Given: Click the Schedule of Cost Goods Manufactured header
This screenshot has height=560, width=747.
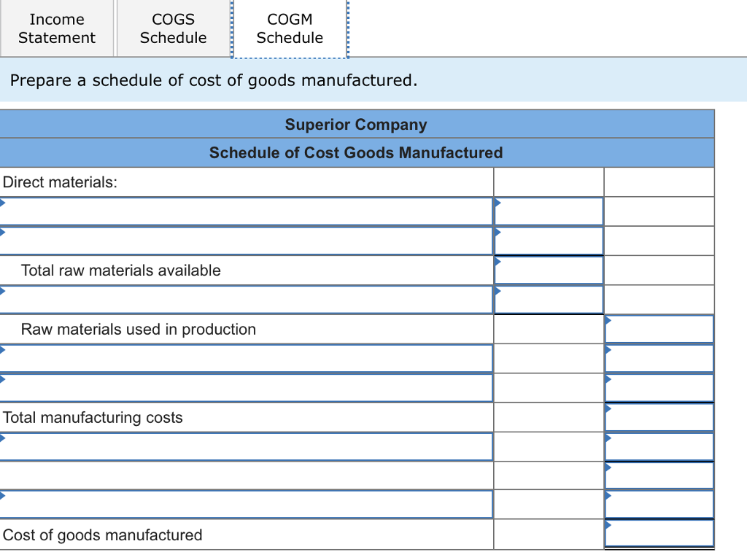Looking at the screenshot, I should (357, 152).
